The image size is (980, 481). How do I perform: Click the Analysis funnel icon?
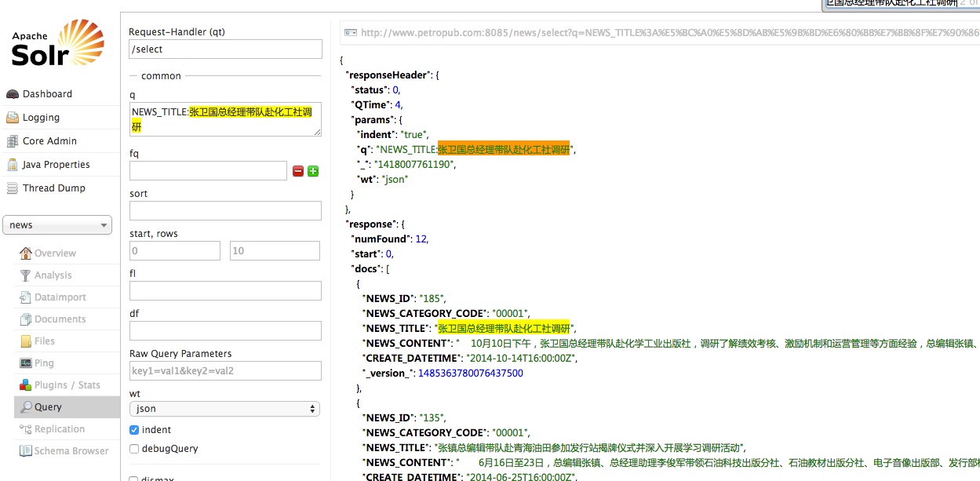26,275
